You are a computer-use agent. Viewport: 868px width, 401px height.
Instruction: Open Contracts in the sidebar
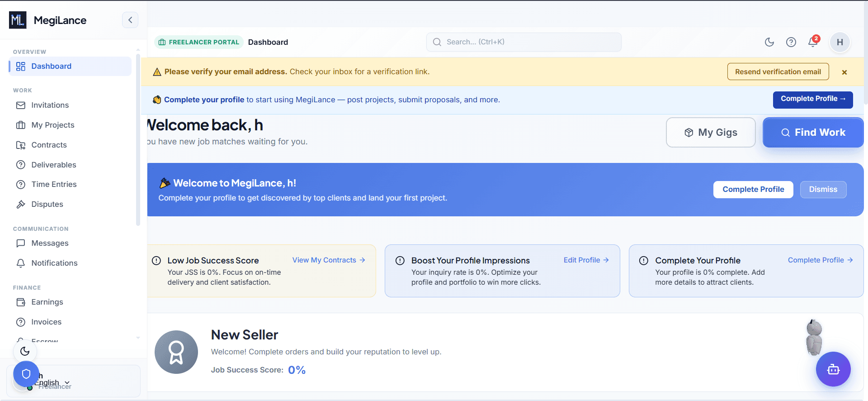(x=70, y=145)
